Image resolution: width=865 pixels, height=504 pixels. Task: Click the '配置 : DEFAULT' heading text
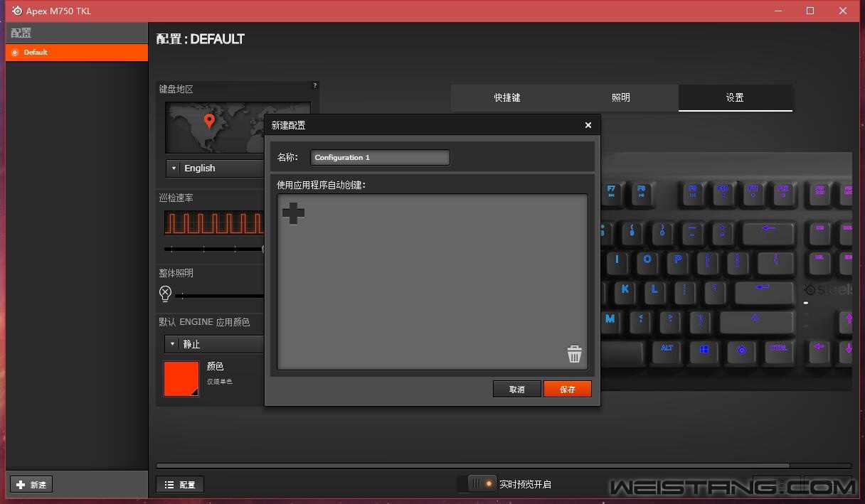coord(201,39)
